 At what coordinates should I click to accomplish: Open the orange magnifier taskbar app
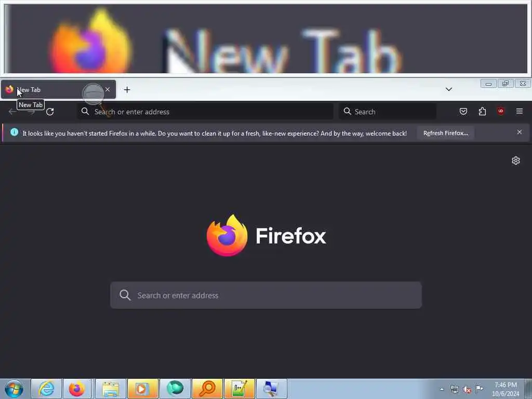(x=207, y=389)
